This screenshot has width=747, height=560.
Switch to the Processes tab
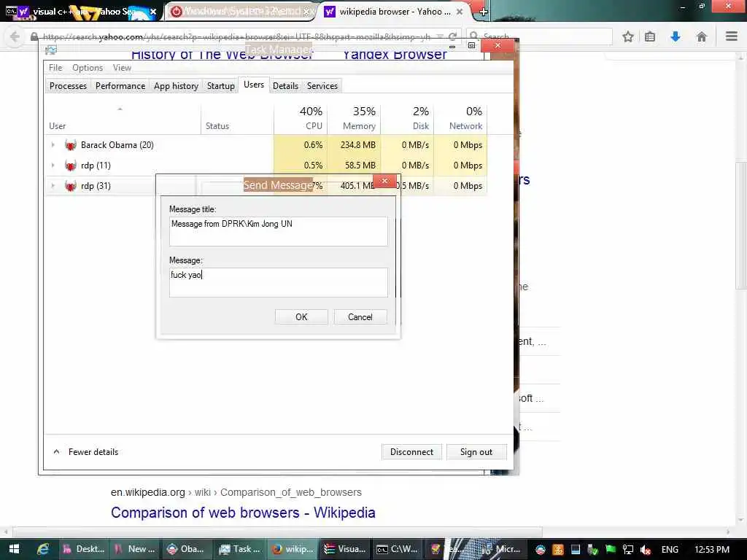point(68,86)
